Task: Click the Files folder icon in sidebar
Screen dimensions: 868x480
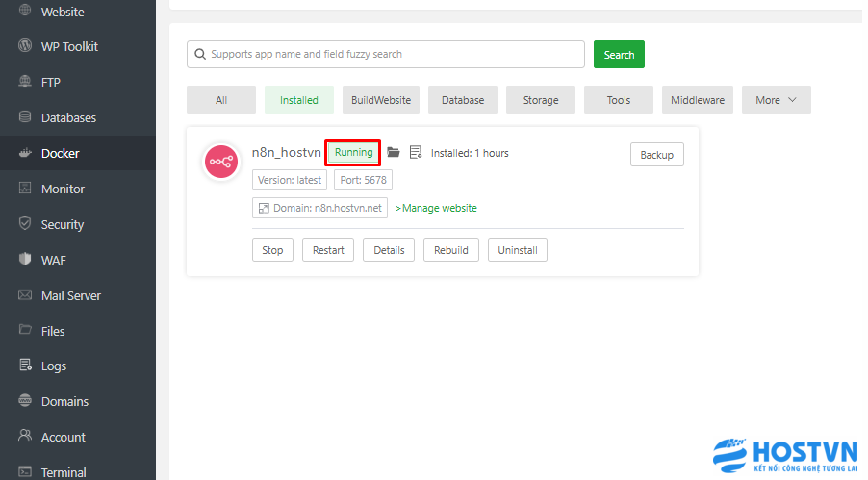Action: coord(25,330)
